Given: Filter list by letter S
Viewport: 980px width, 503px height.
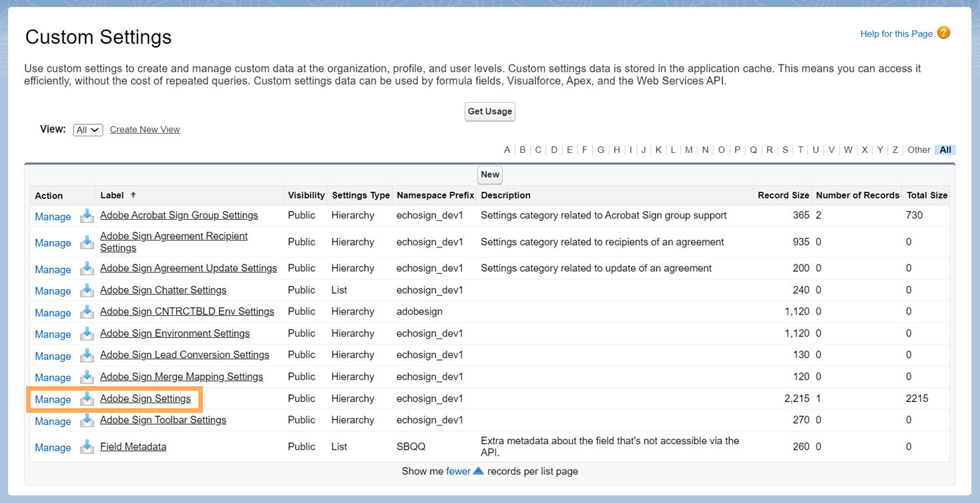Looking at the screenshot, I should tap(785, 150).
